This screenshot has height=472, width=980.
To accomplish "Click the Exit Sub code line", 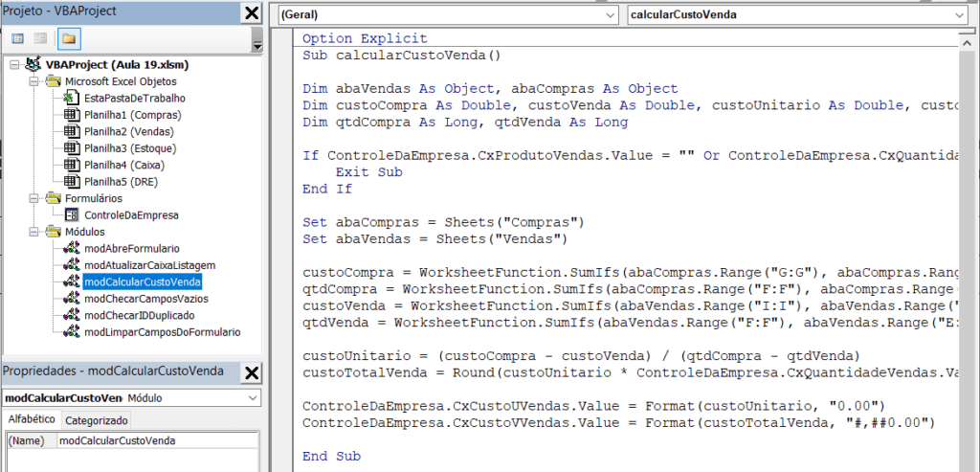I will tap(368, 172).
